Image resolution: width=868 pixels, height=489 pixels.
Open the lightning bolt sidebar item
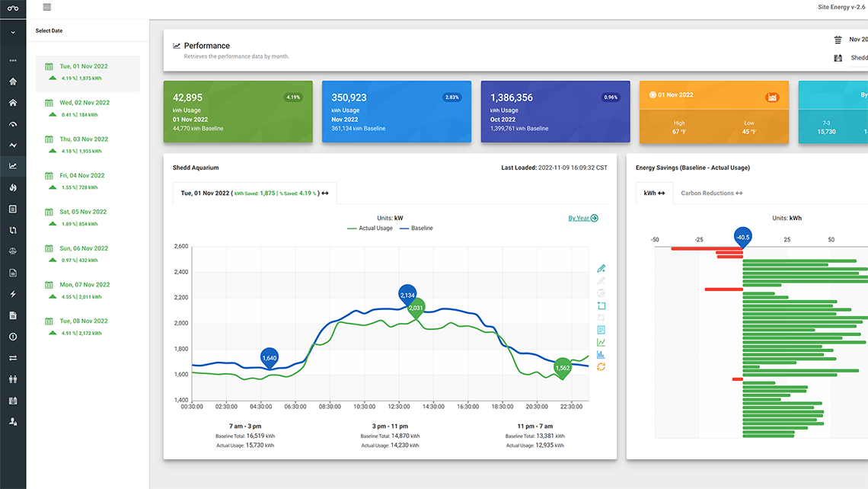pyautogui.click(x=13, y=294)
